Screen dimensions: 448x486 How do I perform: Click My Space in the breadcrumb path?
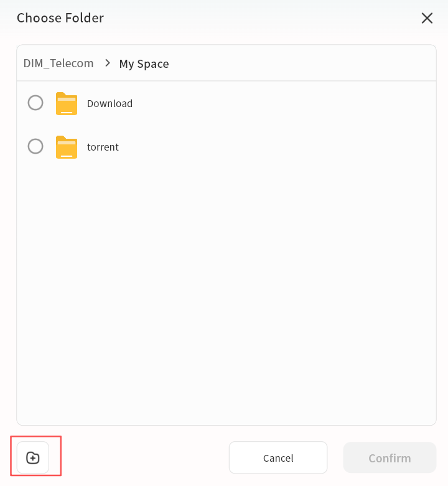pyautogui.click(x=144, y=63)
